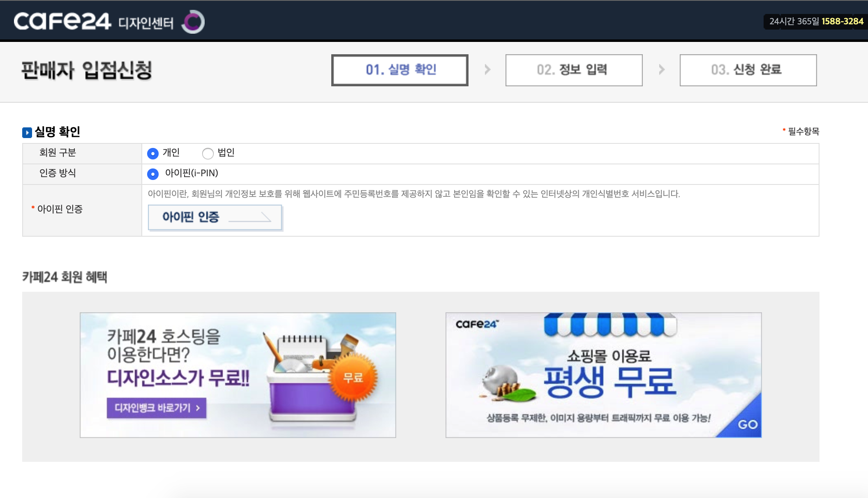Select the 개인 member type radio
Screen dimensions: 868x498
click(153, 153)
